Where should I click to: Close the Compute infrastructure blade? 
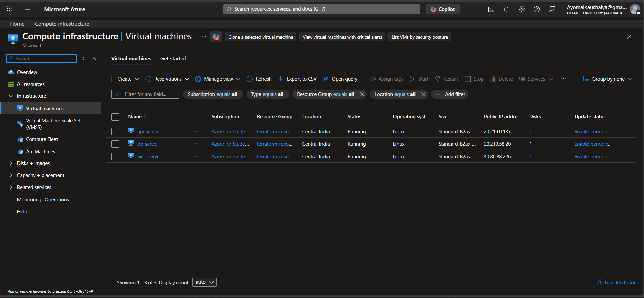coord(629,37)
